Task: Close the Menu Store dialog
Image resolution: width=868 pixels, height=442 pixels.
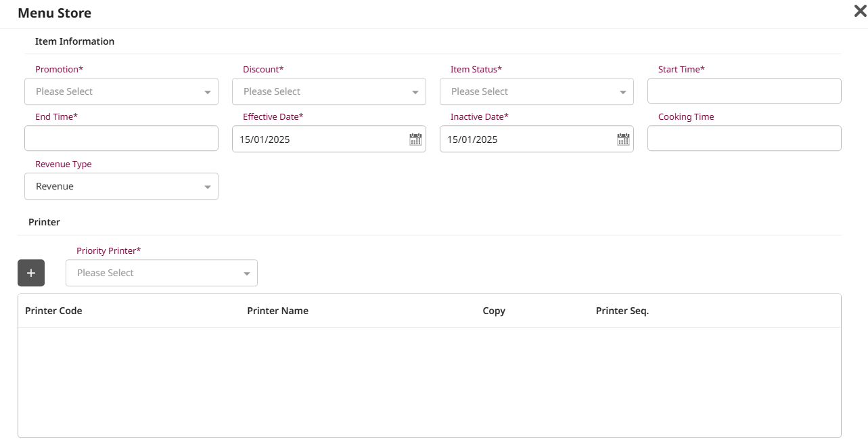Action: 859,12
